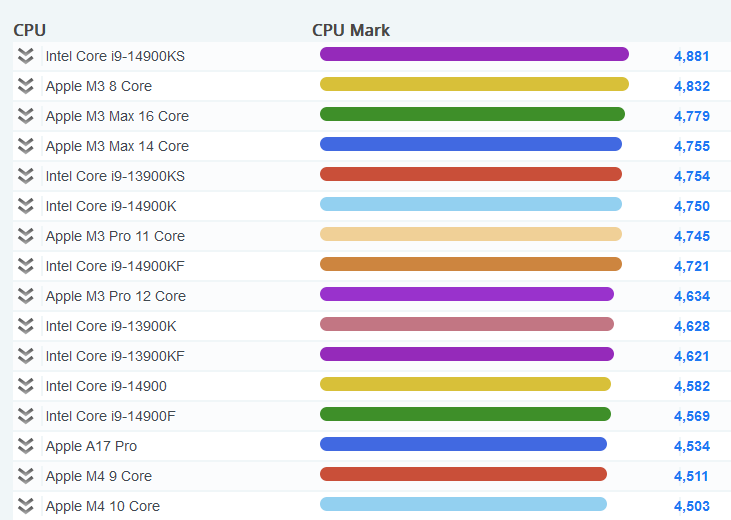Expand the Intel Core i9-14900K entry
Viewport: 731px width, 520px height.
tap(26, 206)
